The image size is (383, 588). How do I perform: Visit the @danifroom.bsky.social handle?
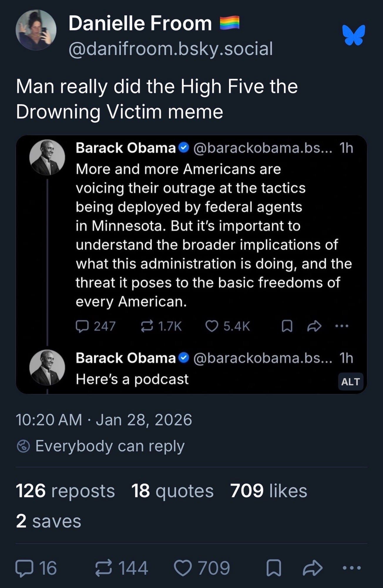(x=171, y=49)
